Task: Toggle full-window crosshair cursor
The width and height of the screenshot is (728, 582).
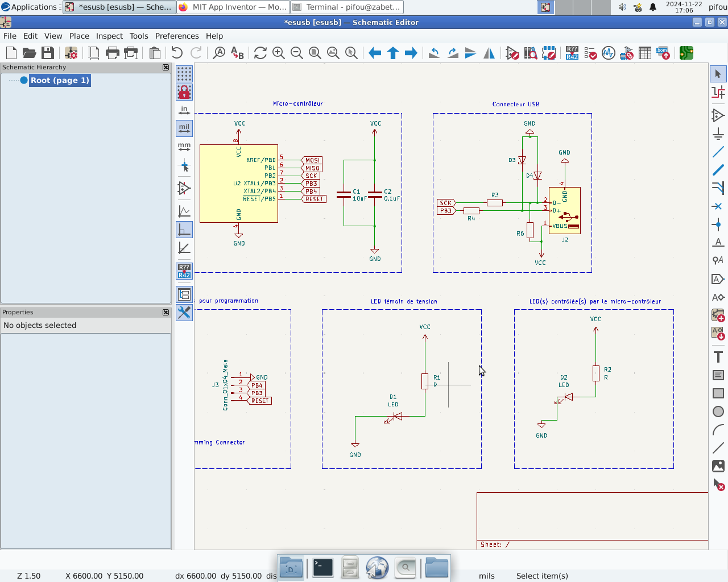Action: pos(184,167)
